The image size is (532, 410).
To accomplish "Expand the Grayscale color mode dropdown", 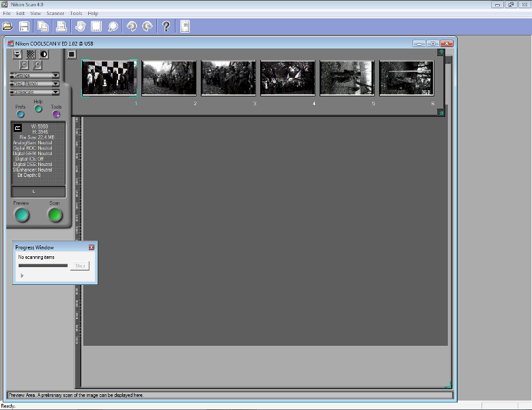I will tap(35, 92).
